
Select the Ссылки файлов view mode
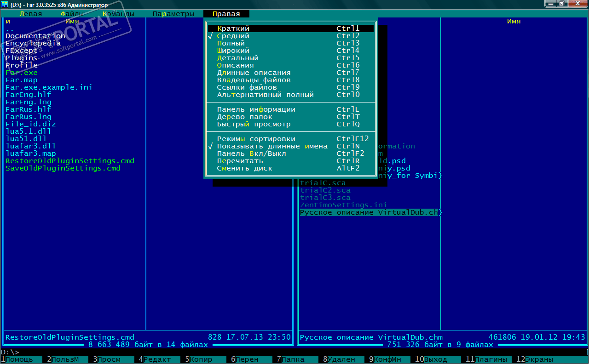(x=290, y=87)
